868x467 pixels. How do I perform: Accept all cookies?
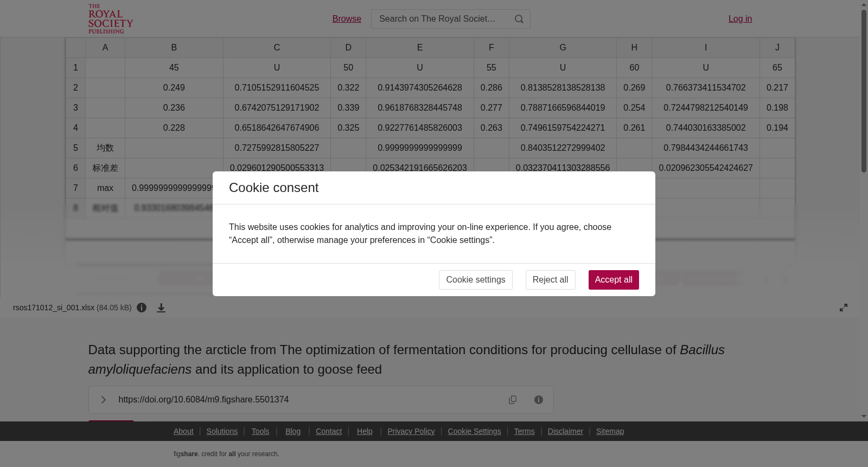pyautogui.click(x=614, y=280)
